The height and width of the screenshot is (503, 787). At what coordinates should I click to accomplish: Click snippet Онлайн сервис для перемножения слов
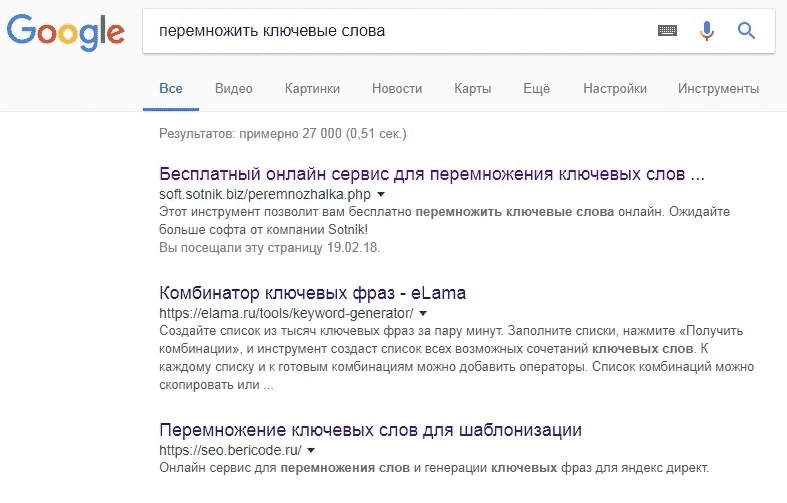pos(434,468)
